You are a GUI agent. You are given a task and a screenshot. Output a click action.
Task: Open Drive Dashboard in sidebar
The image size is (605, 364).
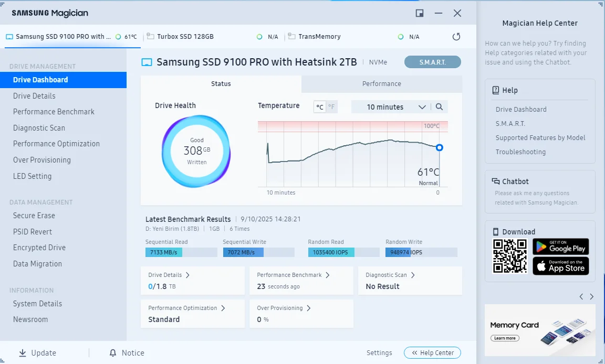click(x=63, y=80)
